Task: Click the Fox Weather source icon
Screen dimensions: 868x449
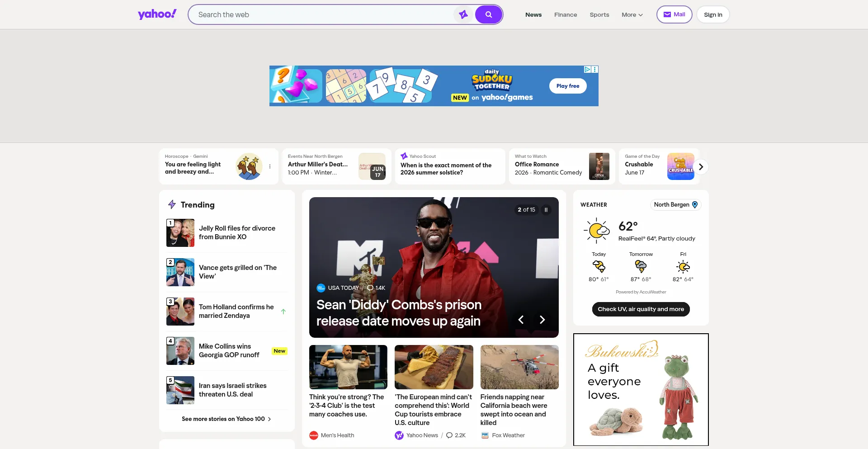Action: point(485,435)
